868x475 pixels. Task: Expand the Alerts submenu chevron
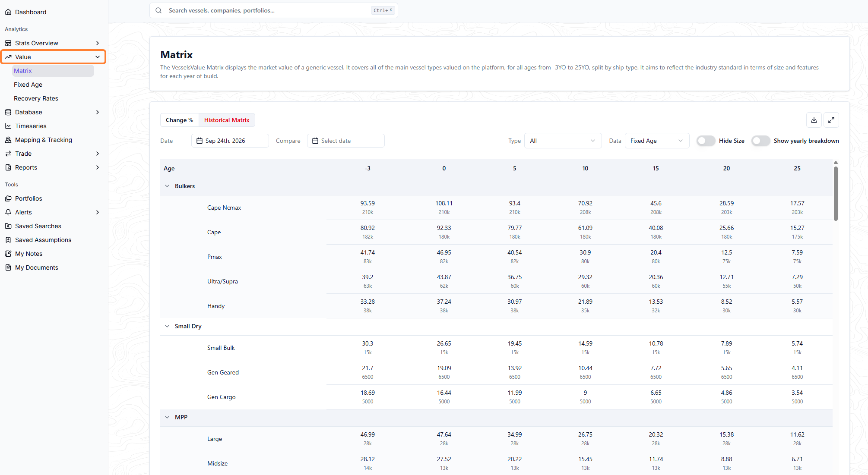pos(98,212)
